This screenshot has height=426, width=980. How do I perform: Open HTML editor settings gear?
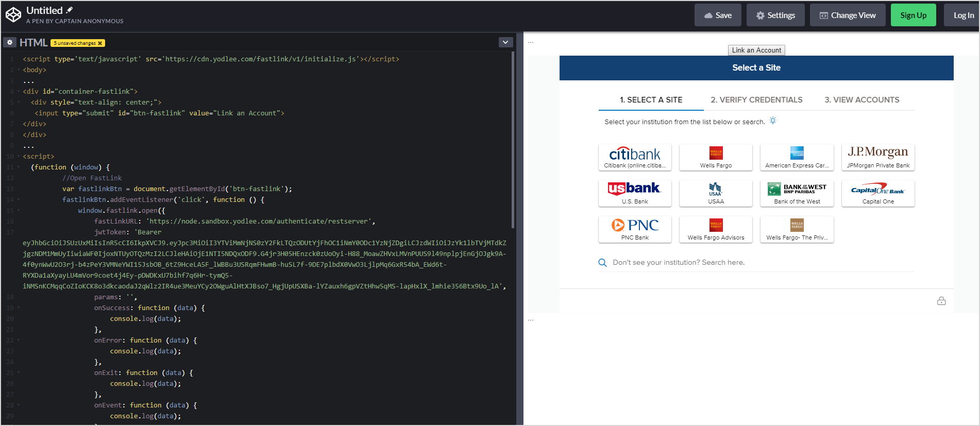coord(10,42)
